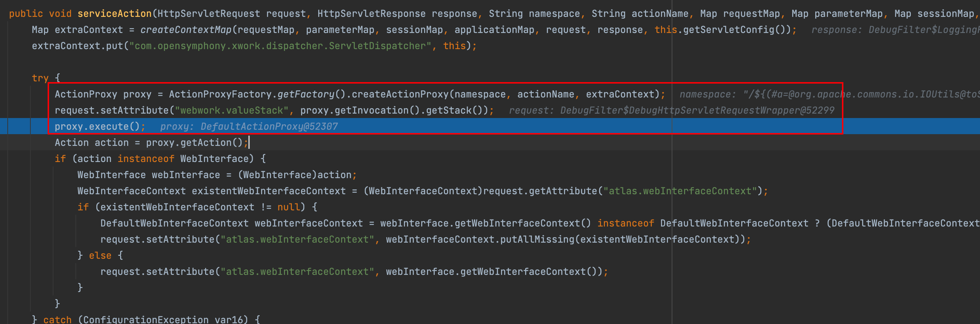The width and height of the screenshot is (980, 324).
Task: Click the ServletDispatcher string literal
Action: tap(281, 46)
